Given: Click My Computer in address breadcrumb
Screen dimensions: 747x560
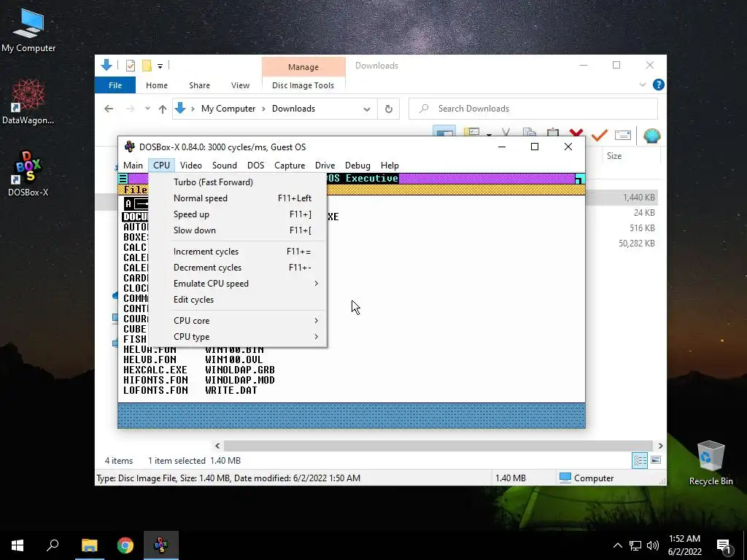Looking at the screenshot, I should [228, 109].
